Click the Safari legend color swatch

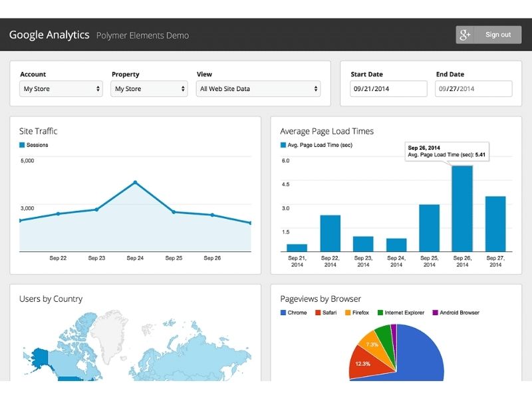318,313
